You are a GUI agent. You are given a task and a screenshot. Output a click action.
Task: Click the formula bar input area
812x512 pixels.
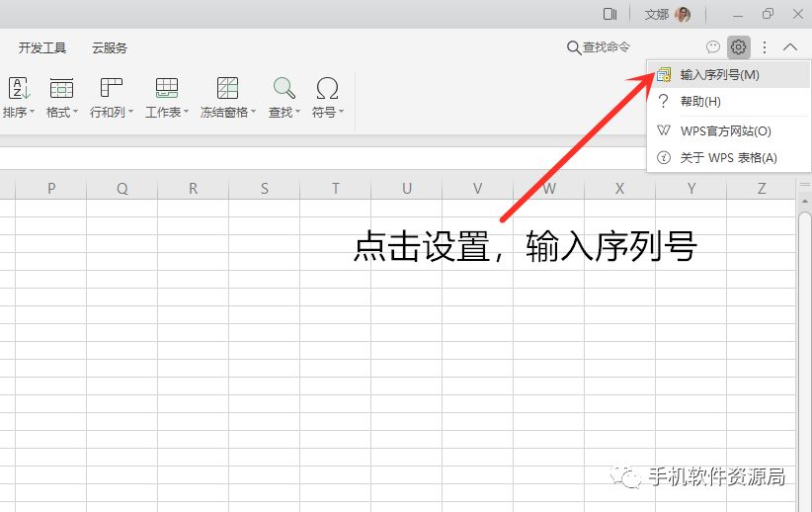321,158
